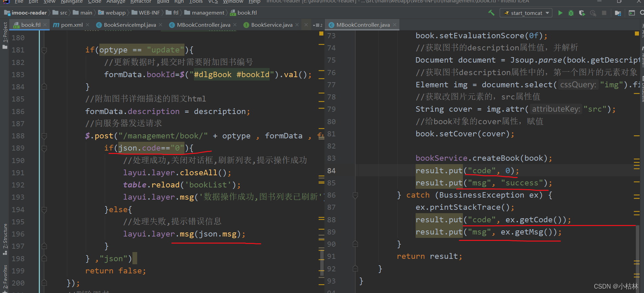Screen dimensions: 644x293
Task: Click the Run Anything icon in toolbar
Action: pyautogui.click(x=631, y=13)
